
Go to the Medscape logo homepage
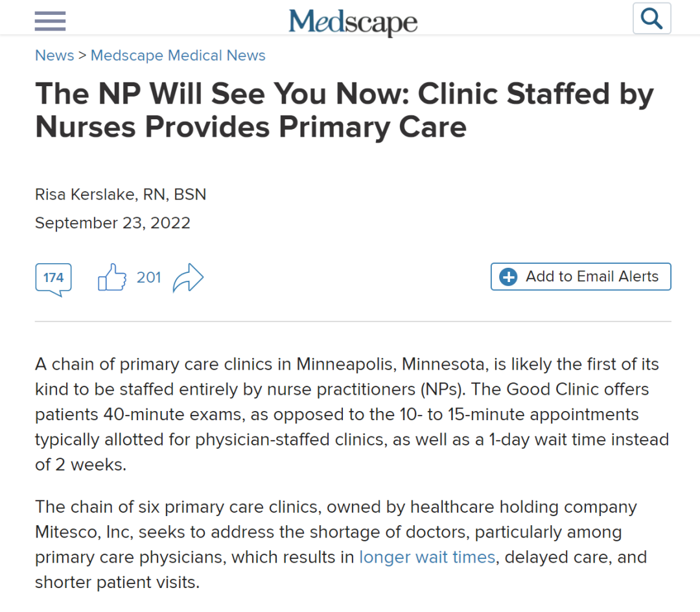click(353, 21)
